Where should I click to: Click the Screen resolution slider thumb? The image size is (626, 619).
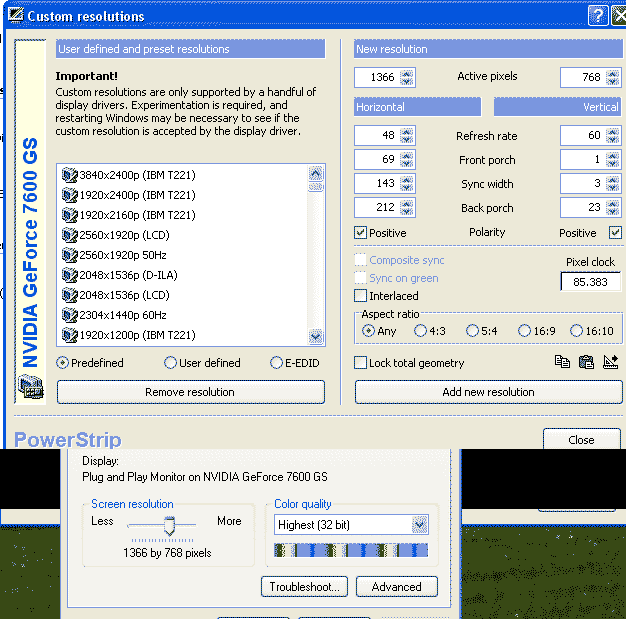[169, 525]
